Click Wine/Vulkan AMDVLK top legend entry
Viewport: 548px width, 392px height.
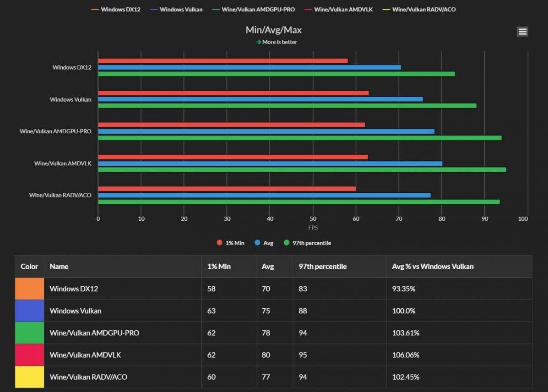pyautogui.click(x=339, y=10)
